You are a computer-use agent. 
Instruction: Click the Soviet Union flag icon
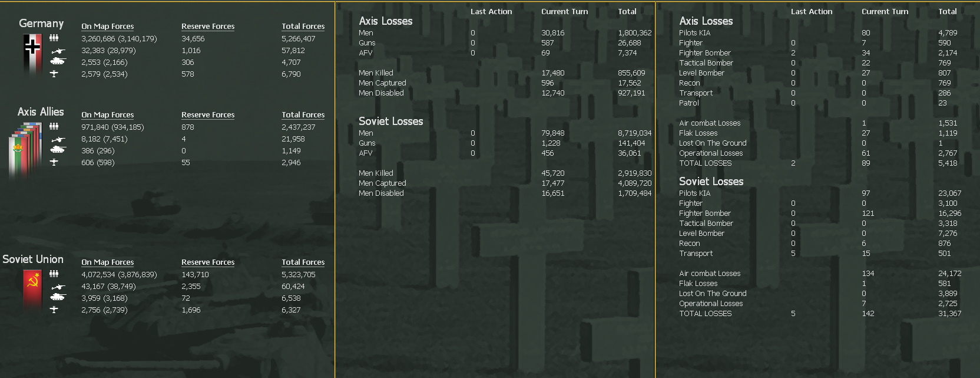(x=32, y=290)
